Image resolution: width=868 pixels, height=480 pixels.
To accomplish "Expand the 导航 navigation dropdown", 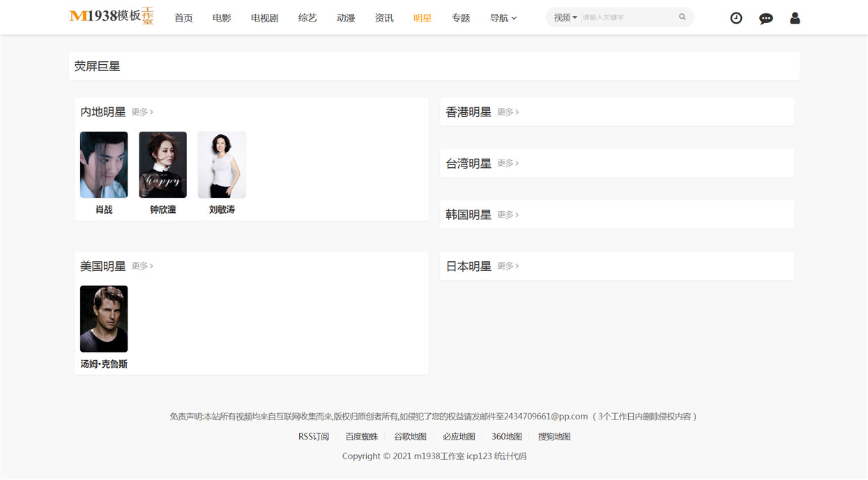I will click(503, 18).
